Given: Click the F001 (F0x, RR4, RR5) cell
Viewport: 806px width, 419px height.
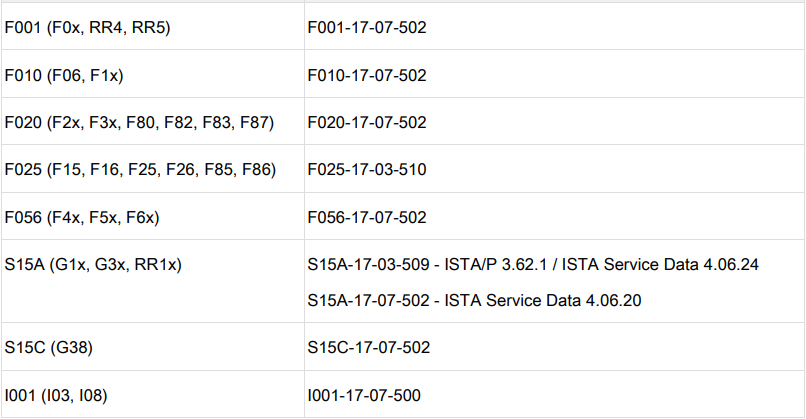Looking at the screenshot, I should point(88,28).
